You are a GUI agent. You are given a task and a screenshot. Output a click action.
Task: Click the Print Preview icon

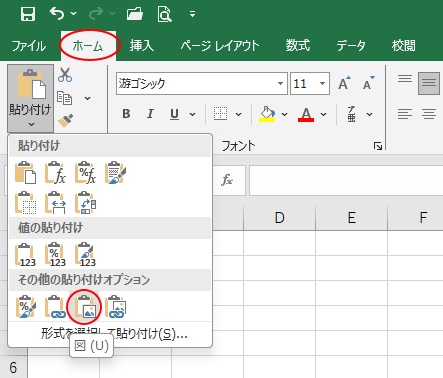point(164,14)
